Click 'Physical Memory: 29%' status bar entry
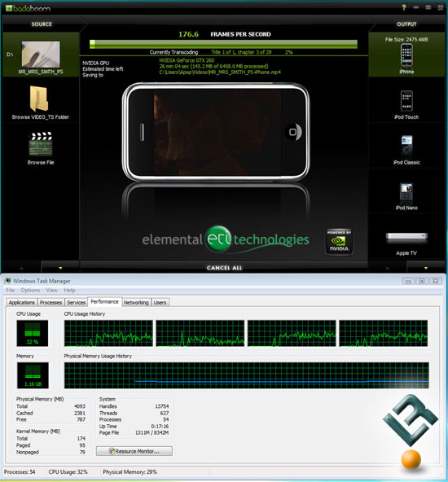Image resolution: width=448 pixels, height=482 pixels. point(130,472)
